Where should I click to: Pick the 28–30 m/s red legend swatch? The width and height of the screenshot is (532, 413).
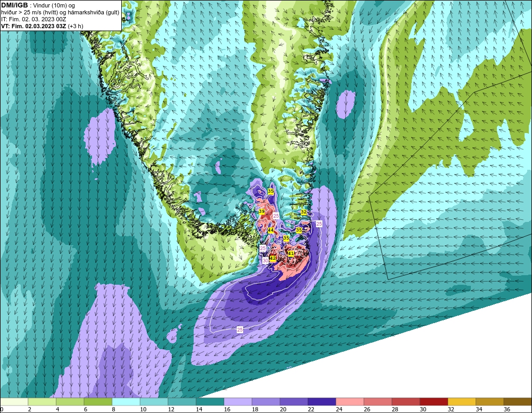406,402
